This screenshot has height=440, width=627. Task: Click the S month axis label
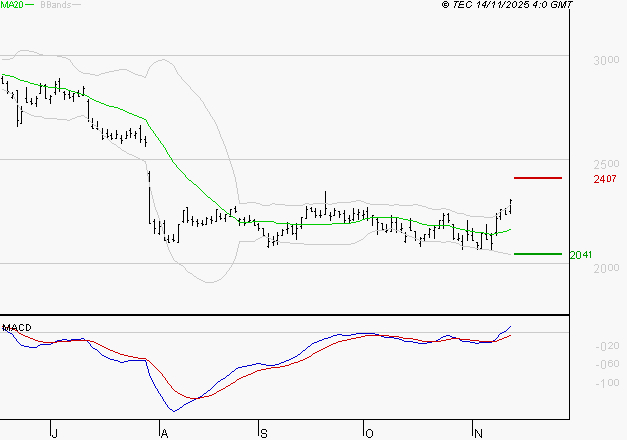pyautogui.click(x=264, y=433)
